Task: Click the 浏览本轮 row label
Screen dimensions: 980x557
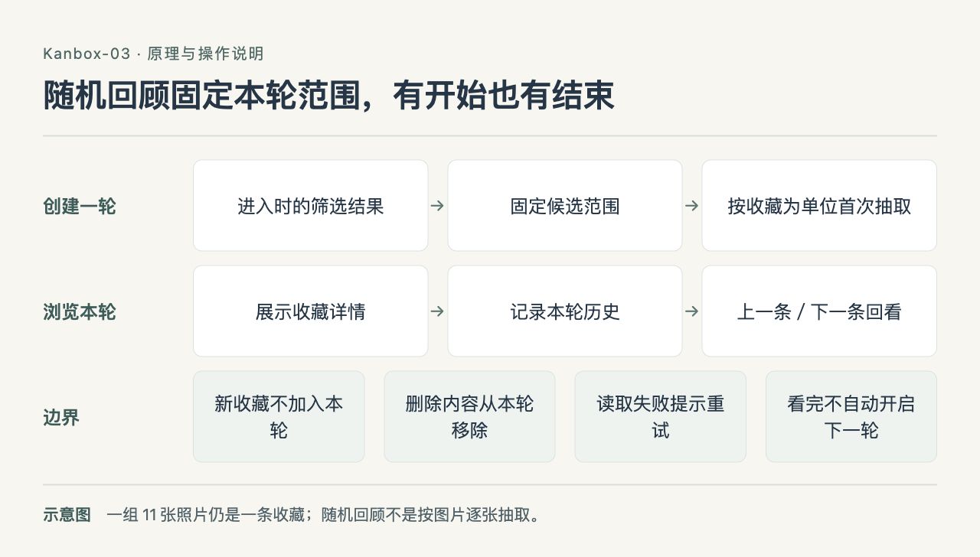Action: [80, 312]
